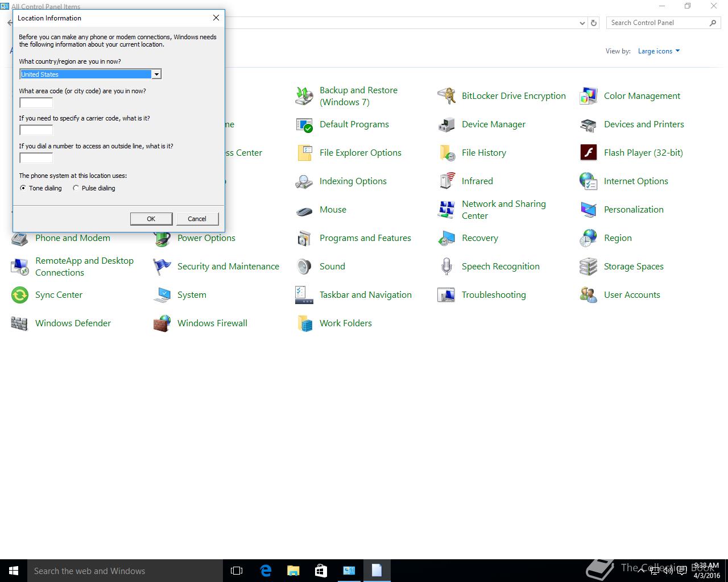The width and height of the screenshot is (728, 582).
Task: Expand the country/region dropdown showing United States
Action: tap(156, 74)
